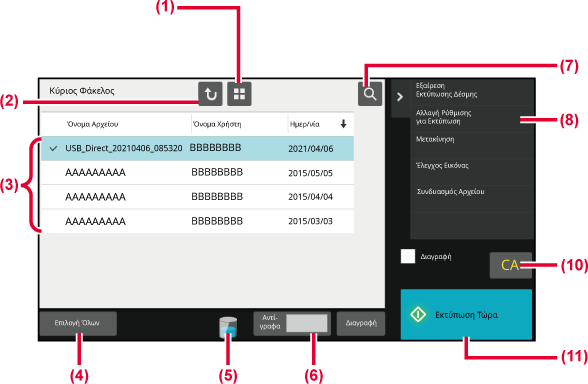Open file search with magnifier icon
This screenshot has width=588, height=384.
(x=370, y=94)
